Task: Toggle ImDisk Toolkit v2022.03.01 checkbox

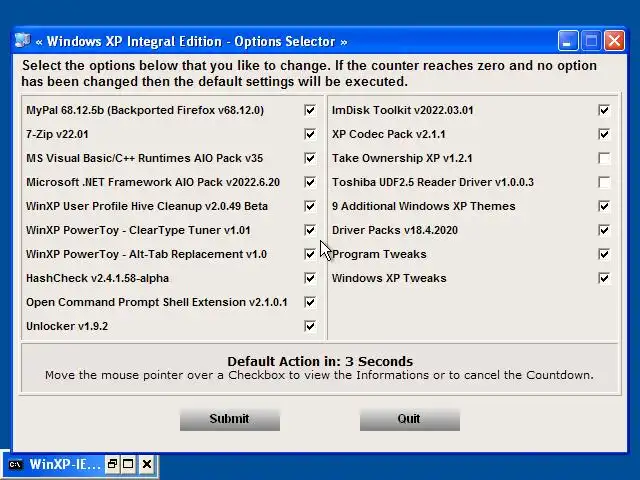Action: [x=604, y=110]
